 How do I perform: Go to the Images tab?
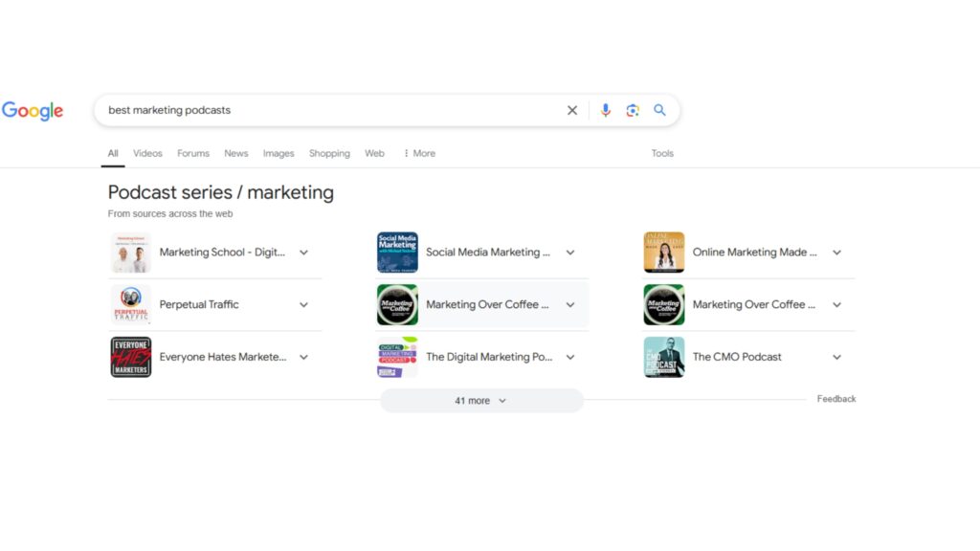click(x=278, y=153)
